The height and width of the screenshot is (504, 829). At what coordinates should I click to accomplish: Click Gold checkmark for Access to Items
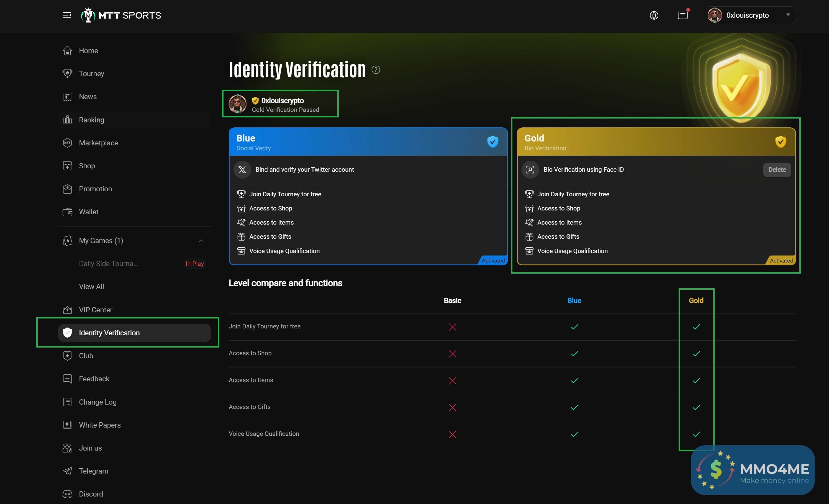point(696,380)
